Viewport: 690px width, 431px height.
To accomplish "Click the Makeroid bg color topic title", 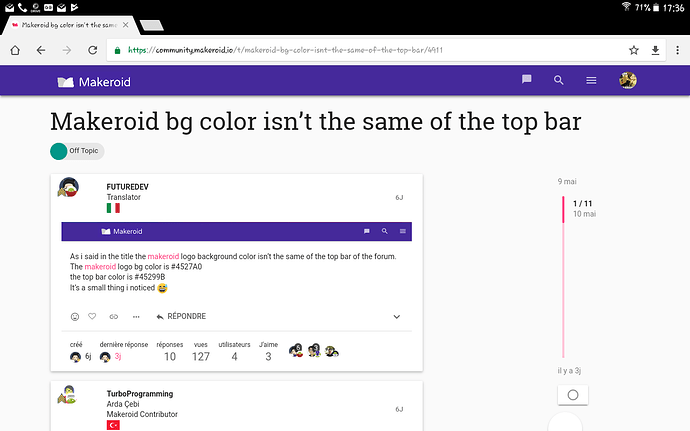I will click(316, 121).
